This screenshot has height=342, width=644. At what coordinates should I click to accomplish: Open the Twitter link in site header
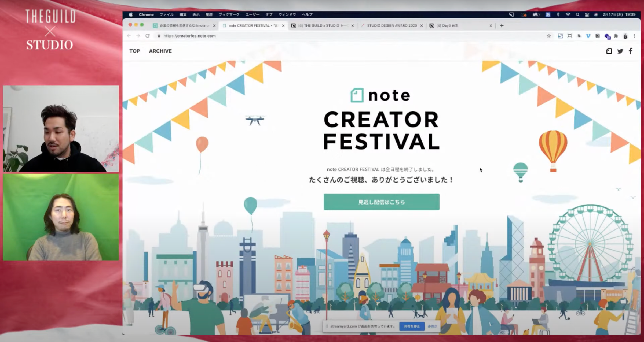point(620,51)
